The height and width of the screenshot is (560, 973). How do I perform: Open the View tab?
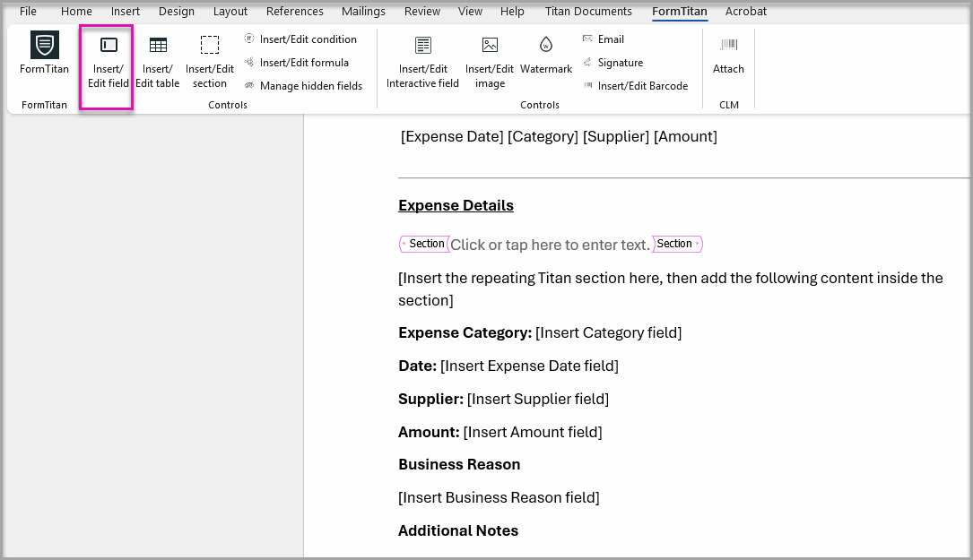470,11
